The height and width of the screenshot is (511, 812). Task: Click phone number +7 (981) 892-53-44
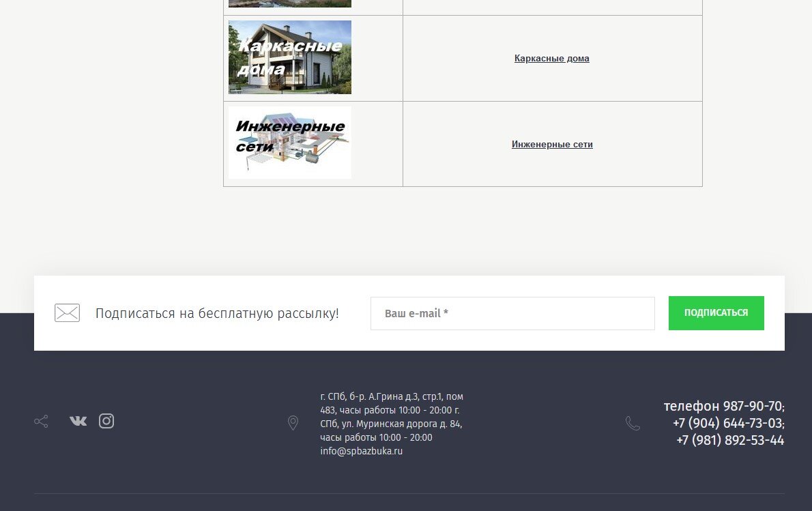pyautogui.click(x=730, y=440)
